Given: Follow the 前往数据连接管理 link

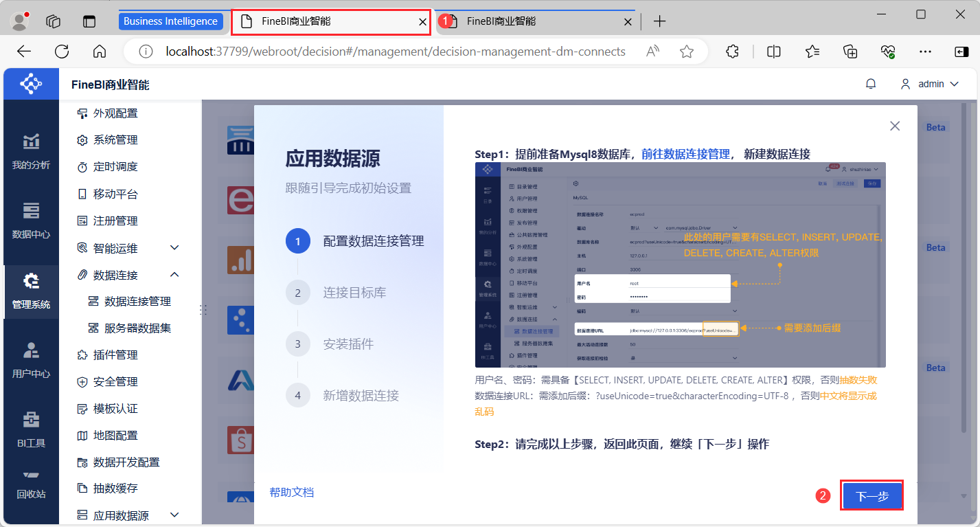Looking at the screenshot, I should point(685,154).
